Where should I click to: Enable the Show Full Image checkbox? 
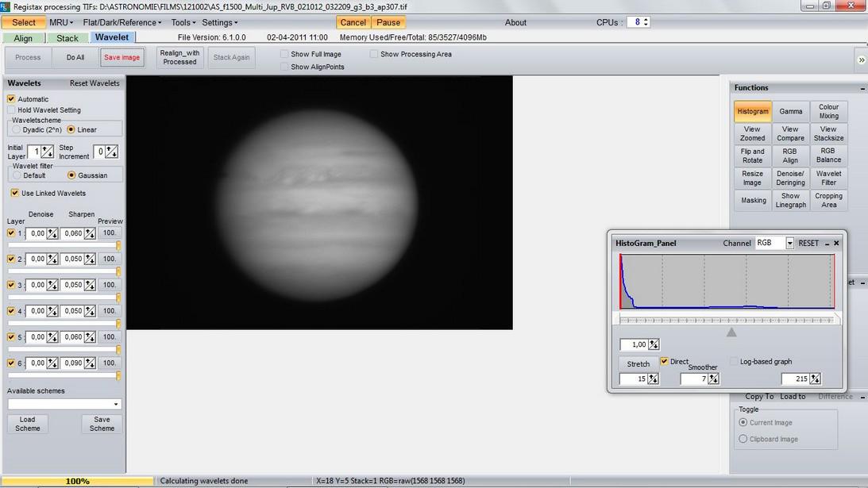click(x=284, y=54)
